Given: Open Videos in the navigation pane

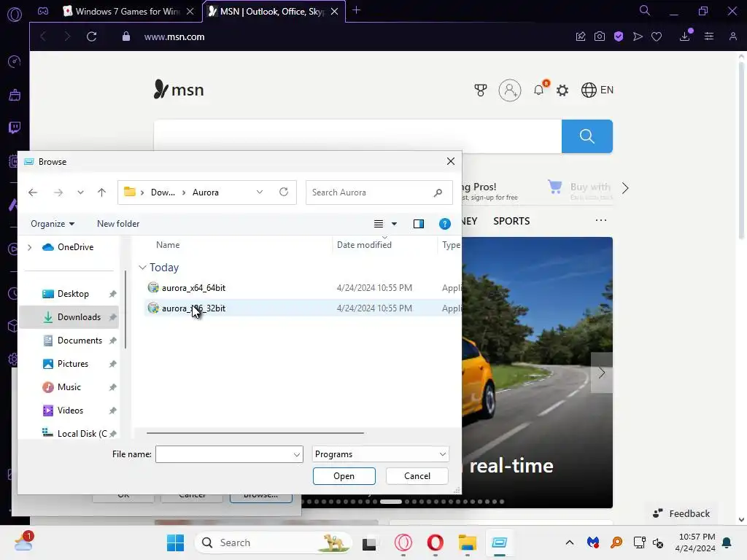Looking at the screenshot, I should point(69,411).
